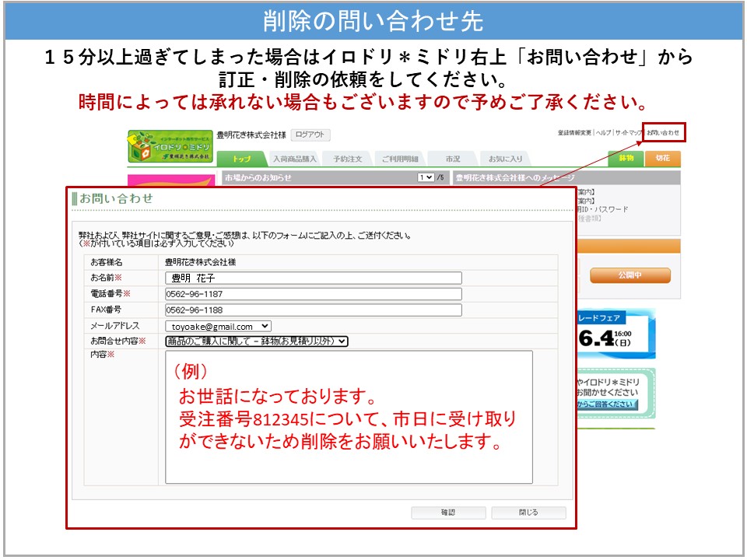Screen dimensions: 747x560
Task: Open the お問合せ内容 dropdown
Action: tap(257, 341)
